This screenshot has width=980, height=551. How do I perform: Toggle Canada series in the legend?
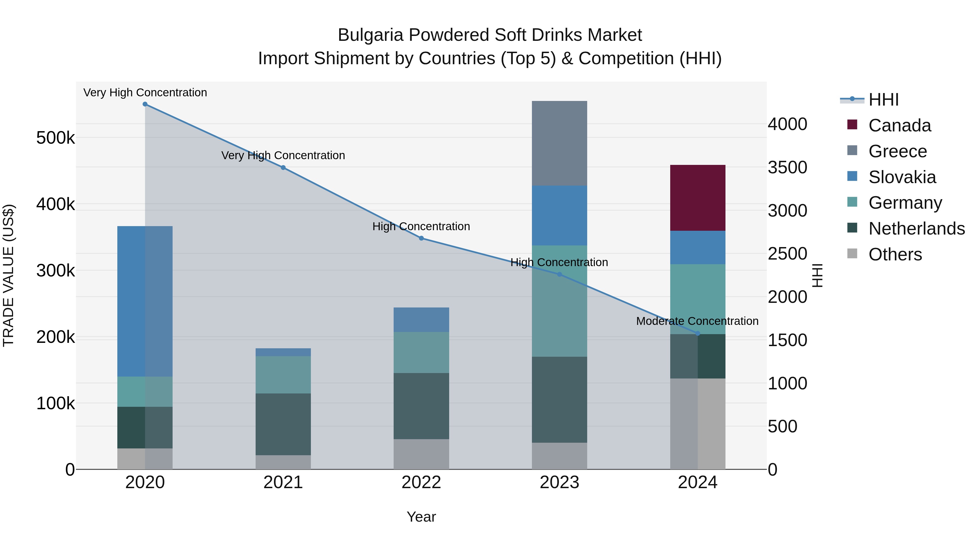click(x=889, y=125)
